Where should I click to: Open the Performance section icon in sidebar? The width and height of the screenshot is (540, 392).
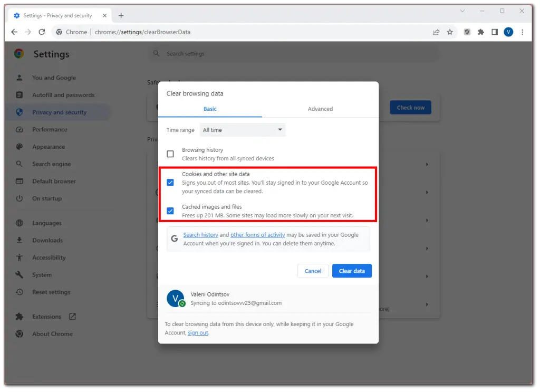click(x=19, y=129)
